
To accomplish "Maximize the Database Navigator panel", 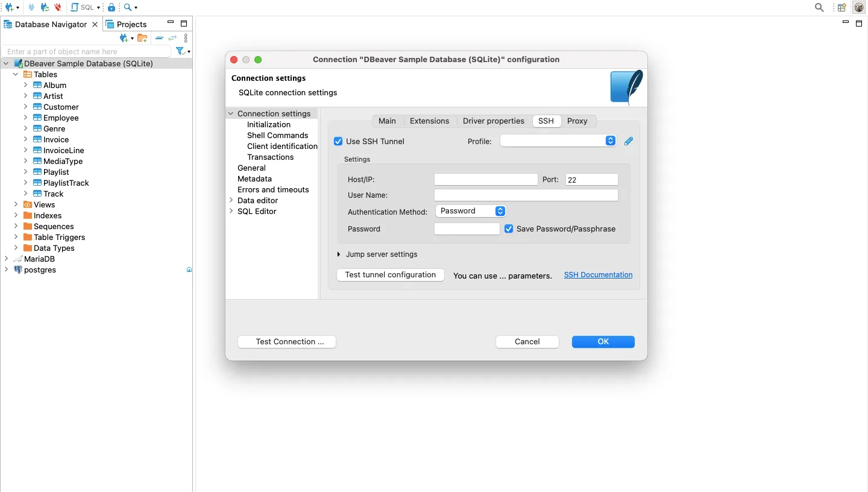I will tap(184, 24).
